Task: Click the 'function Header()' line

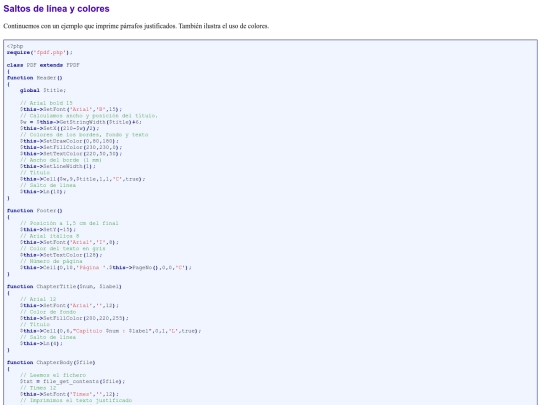Action: coord(34,78)
